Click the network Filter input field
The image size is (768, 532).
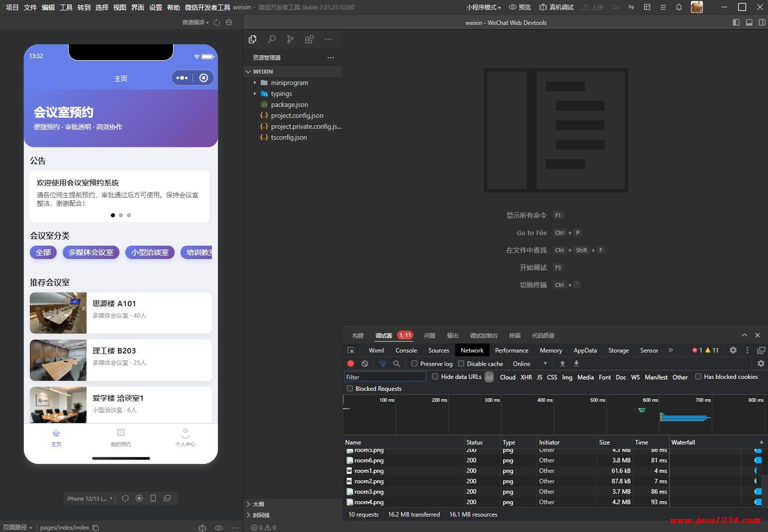coord(385,377)
